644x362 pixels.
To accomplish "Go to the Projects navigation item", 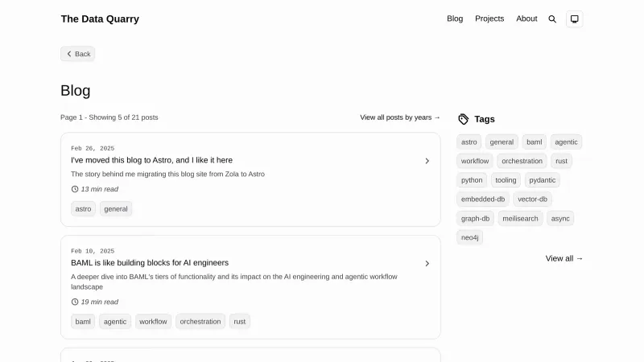I will [489, 19].
